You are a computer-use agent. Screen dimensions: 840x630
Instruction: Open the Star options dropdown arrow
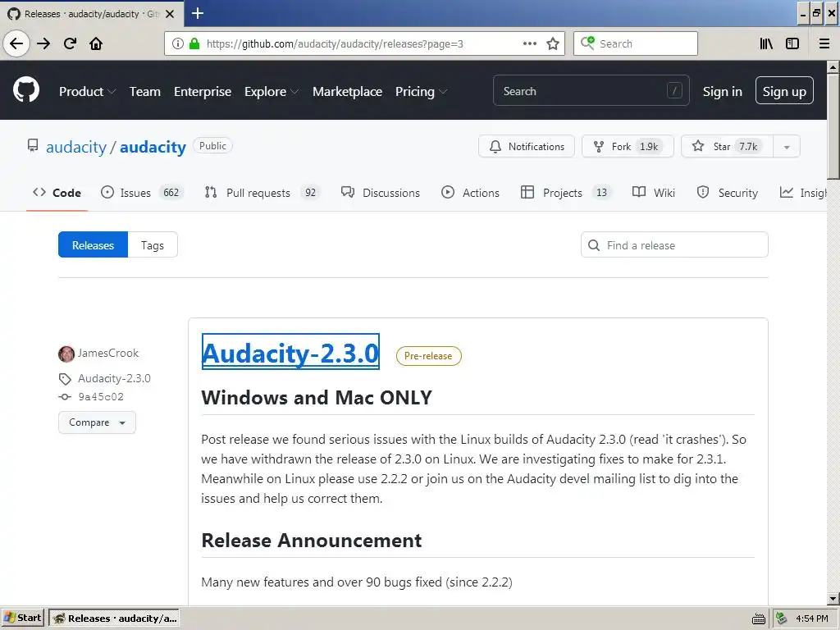787,147
